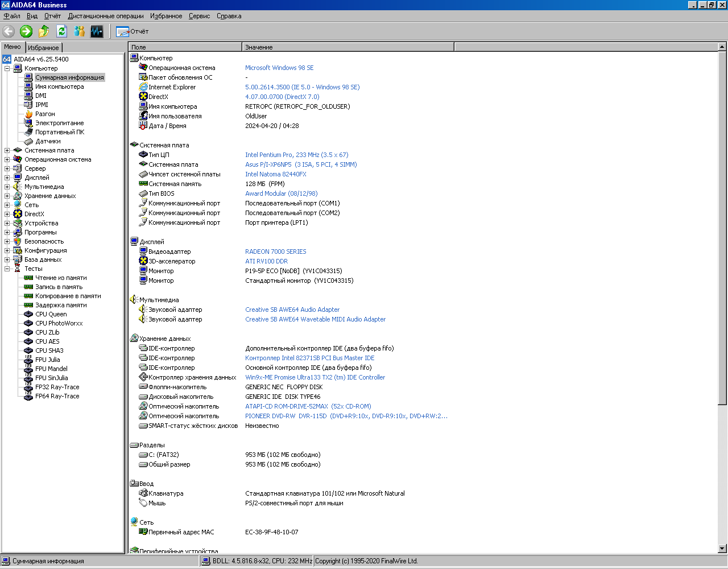Select Имя компьютера in the tree

59,86
